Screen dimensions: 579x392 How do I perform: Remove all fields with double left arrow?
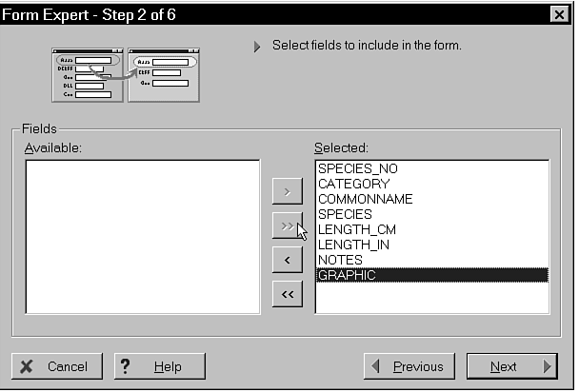(x=287, y=294)
